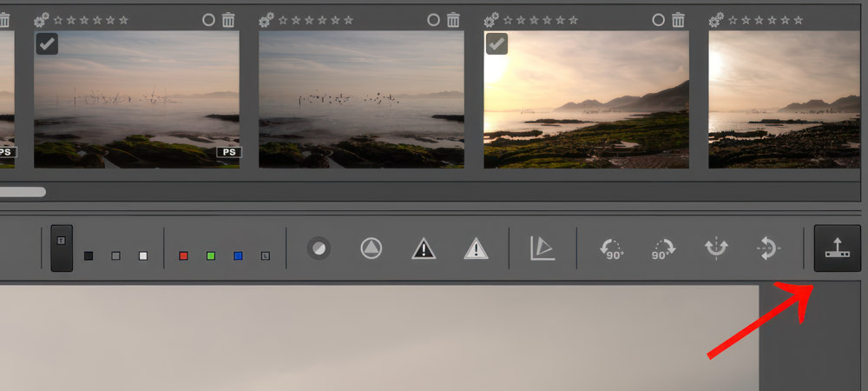This screenshot has width=868, height=391.
Task: Rotate image 90° counterclockwise
Action: (611, 249)
